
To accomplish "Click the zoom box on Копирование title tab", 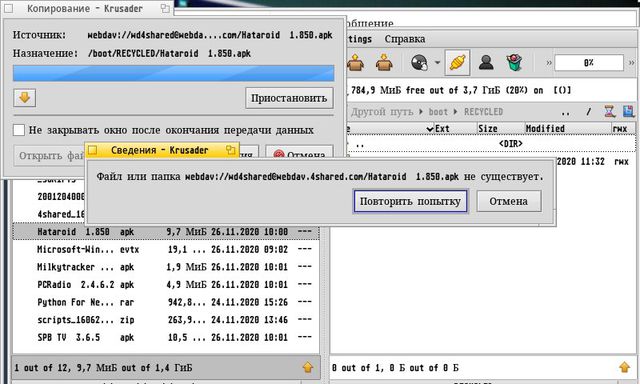I will [165, 8].
